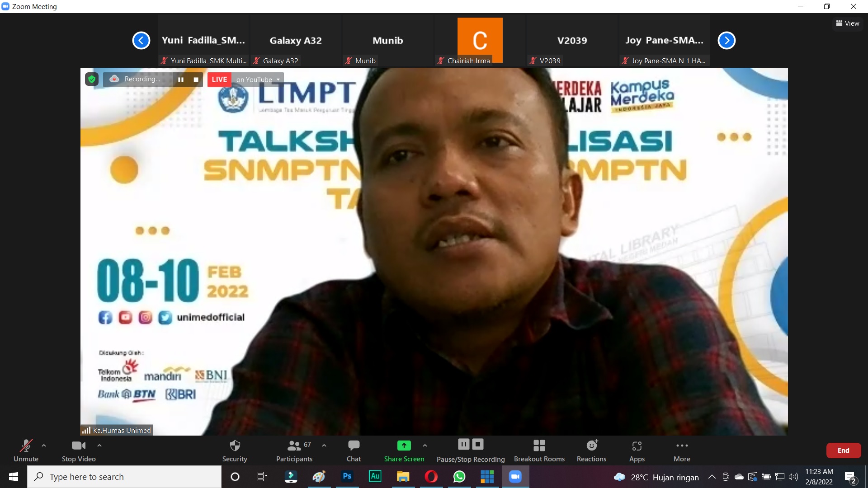This screenshot has height=488, width=868.
Task: Open the Zoom taskbar icon
Action: point(515,477)
